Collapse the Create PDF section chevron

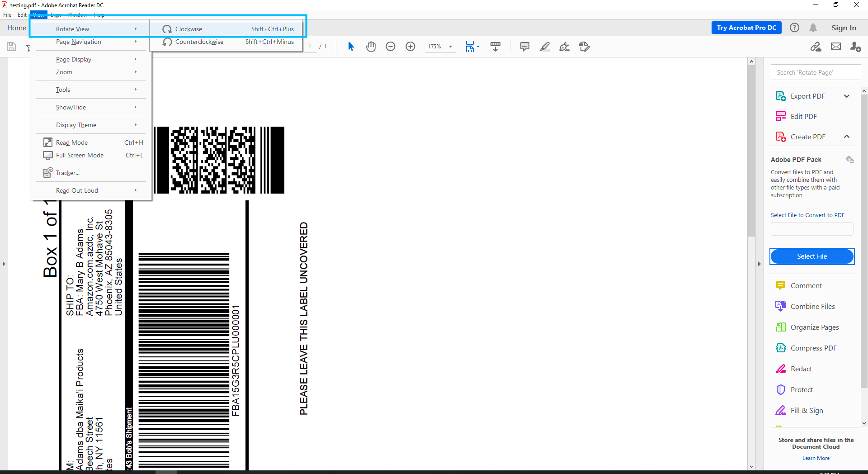[x=847, y=137]
